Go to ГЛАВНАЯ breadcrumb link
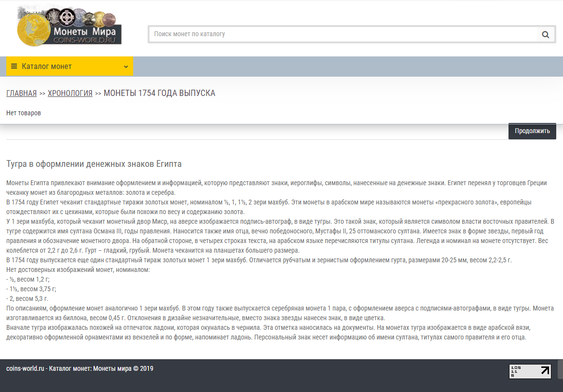Viewport: 563px width, 392px height. [22, 93]
